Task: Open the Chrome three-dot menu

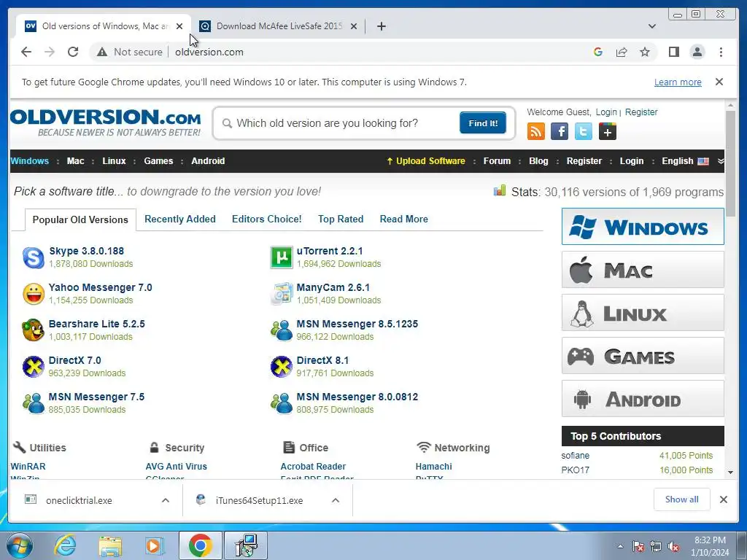Action: (x=721, y=52)
